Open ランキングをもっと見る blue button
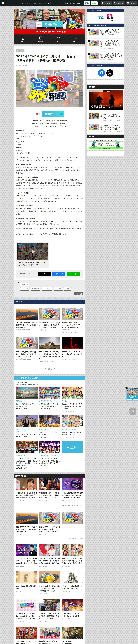The image size is (138, 644). [72, 447]
